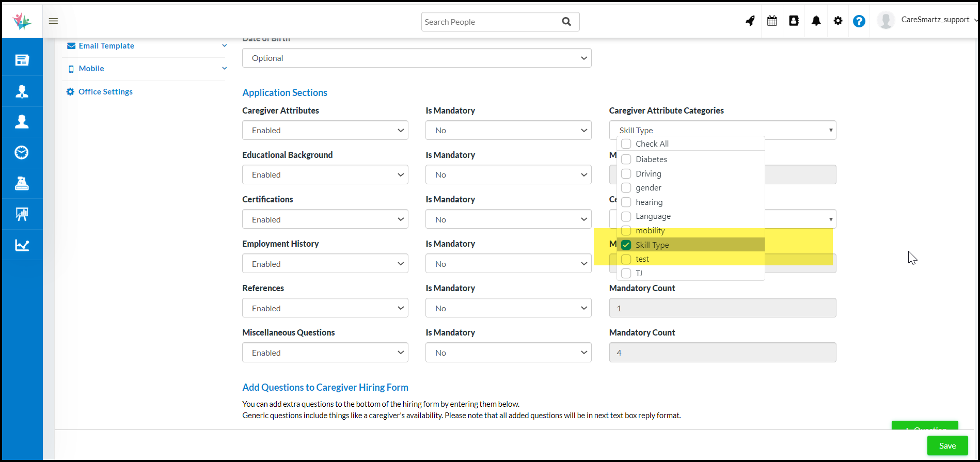Open the line chart icon in sidebar
The height and width of the screenshot is (462, 980).
pos(22,245)
